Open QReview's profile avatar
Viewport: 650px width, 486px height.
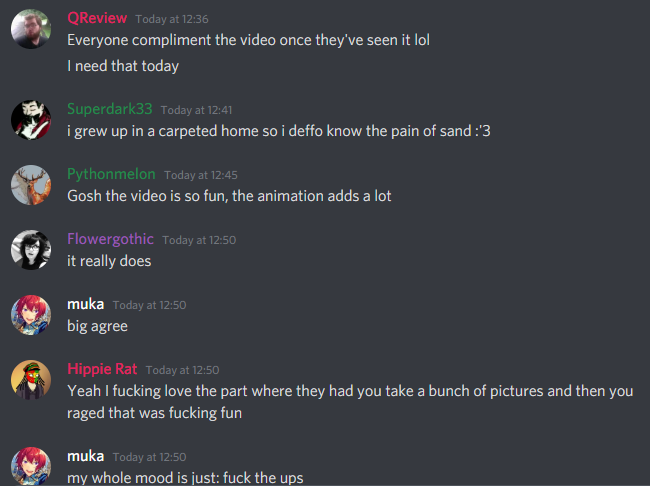(31, 29)
